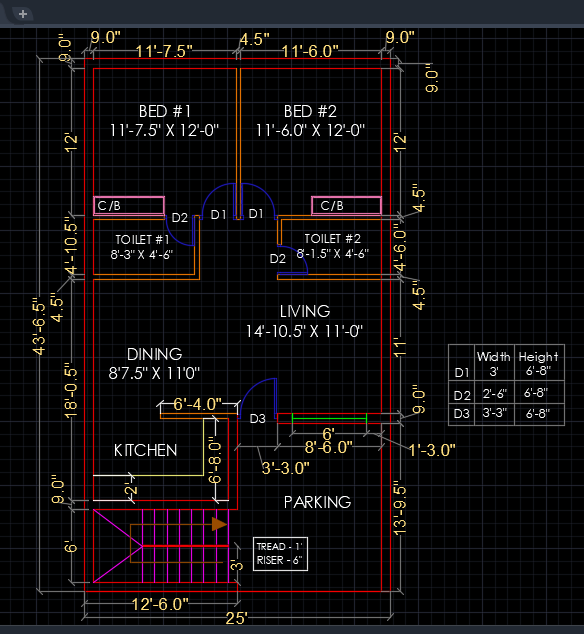Select the orange stair direction arrowhead

click(220, 524)
